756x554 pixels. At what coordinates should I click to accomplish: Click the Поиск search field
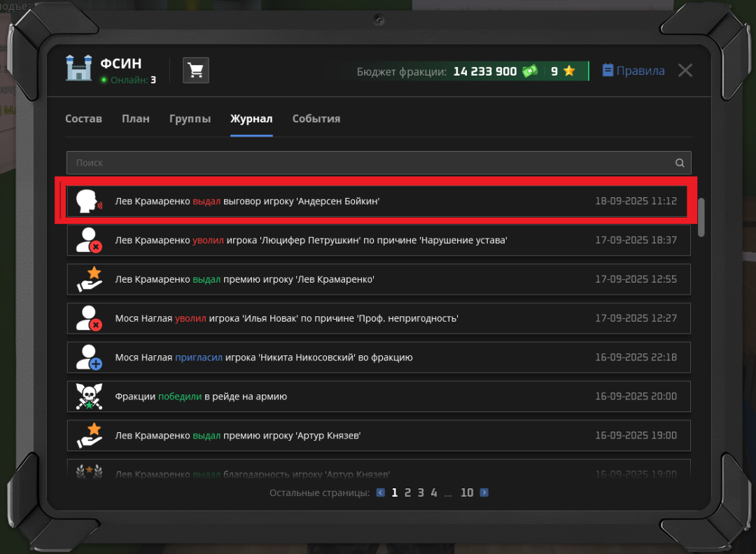pyautogui.click(x=371, y=163)
